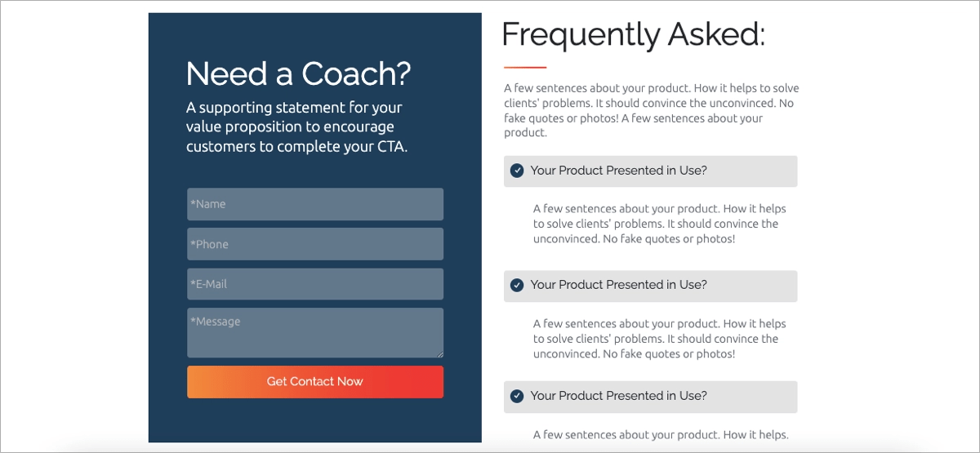Click into the *Phone field
This screenshot has width=980, height=453.
coord(314,244)
